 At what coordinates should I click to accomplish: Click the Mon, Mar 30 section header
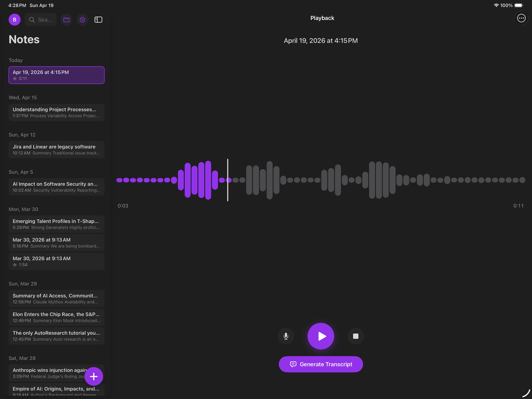point(23,209)
